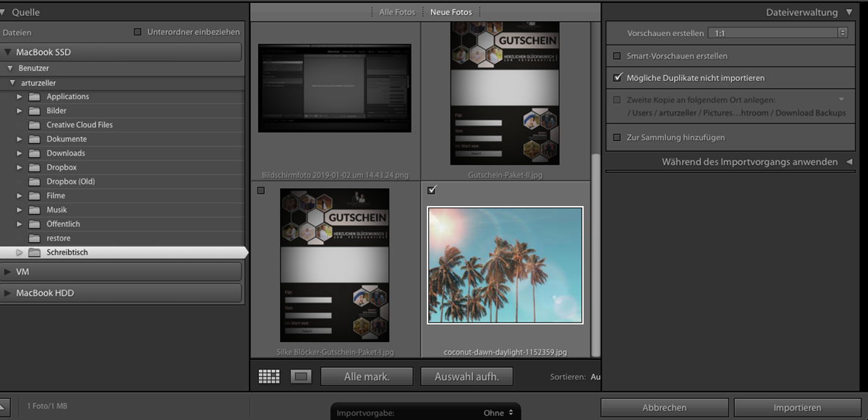Viewport: 868px width, 420px height.
Task: Click the Dokumente folder icon
Action: [x=34, y=139]
